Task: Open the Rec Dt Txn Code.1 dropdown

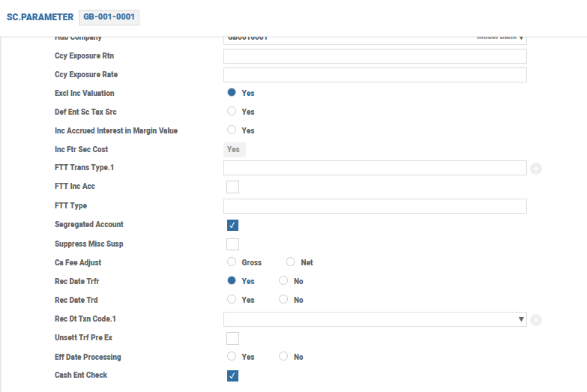Action: click(x=375, y=319)
